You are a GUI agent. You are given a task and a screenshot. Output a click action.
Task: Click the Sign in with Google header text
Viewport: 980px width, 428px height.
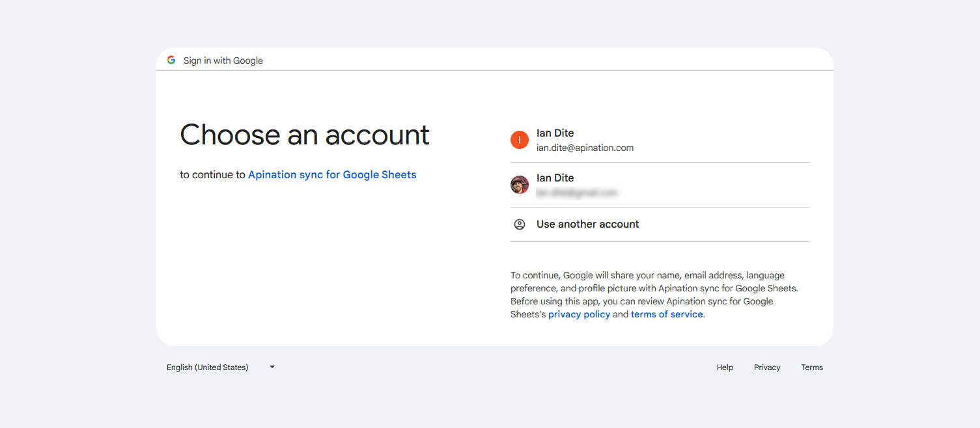pyautogui.click(x=223, y=60)
